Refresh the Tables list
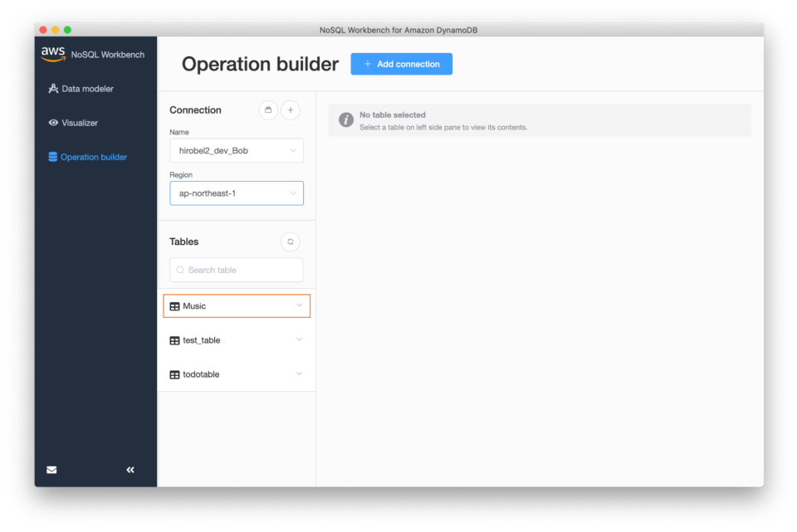 [290, 241]
